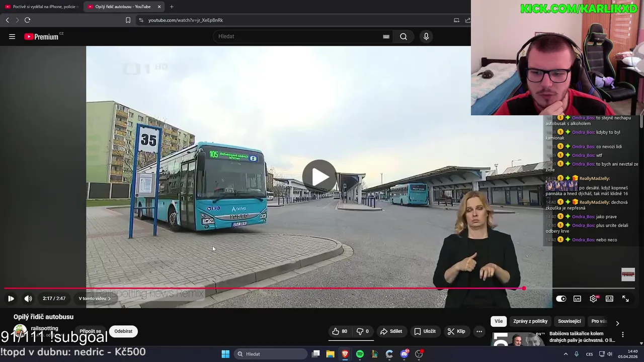The image size is (644, 362).
Task: Select the Související chip
Action: point(570,321)
